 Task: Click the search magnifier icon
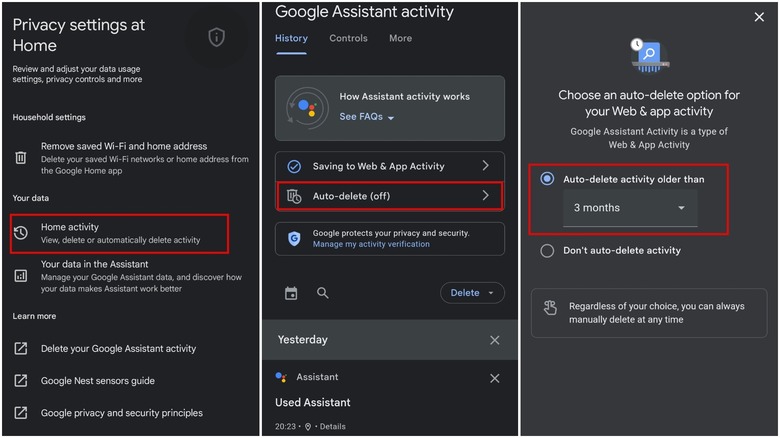323,293
